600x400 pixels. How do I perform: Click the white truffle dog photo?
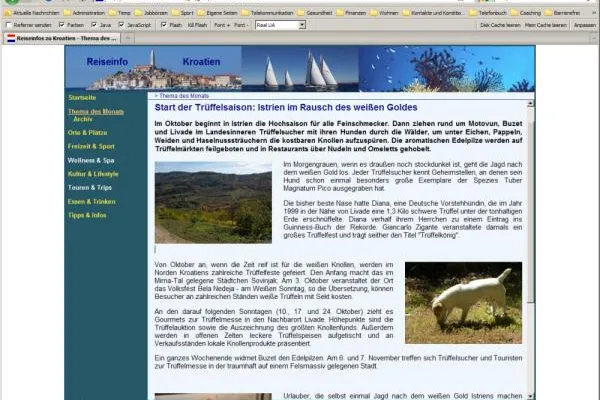click(463, 303)
